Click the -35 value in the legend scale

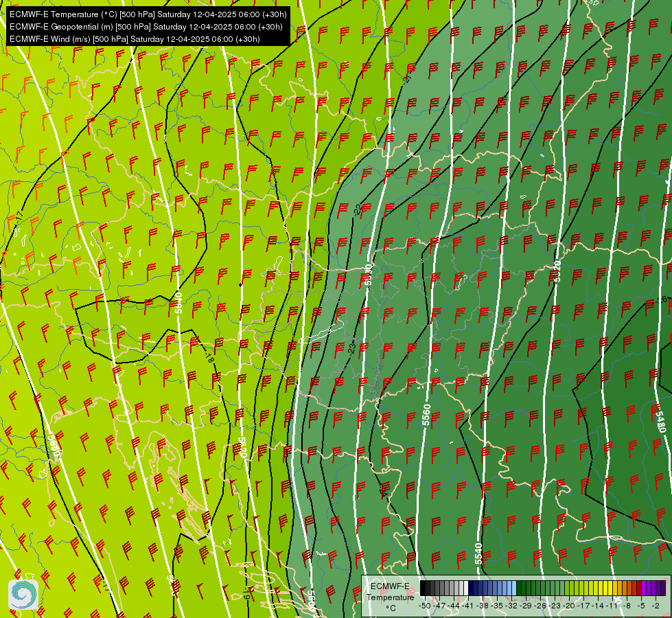tap(497, 606)
